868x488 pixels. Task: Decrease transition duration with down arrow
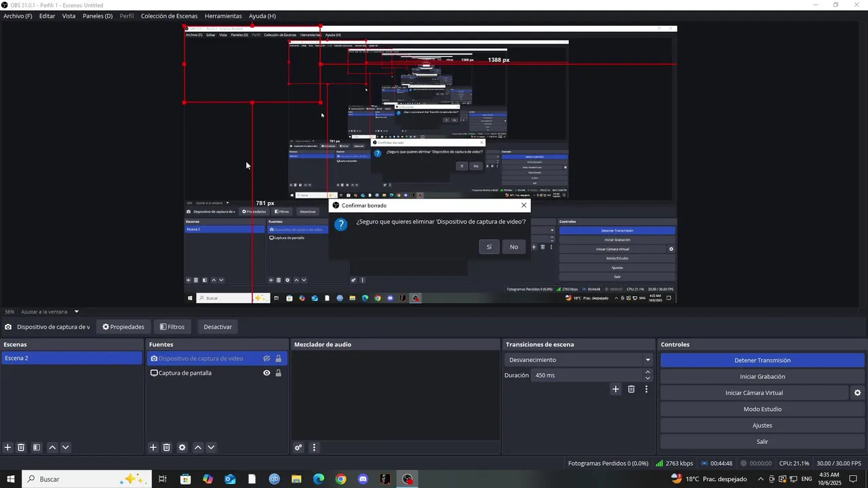[x=648, y=378]
